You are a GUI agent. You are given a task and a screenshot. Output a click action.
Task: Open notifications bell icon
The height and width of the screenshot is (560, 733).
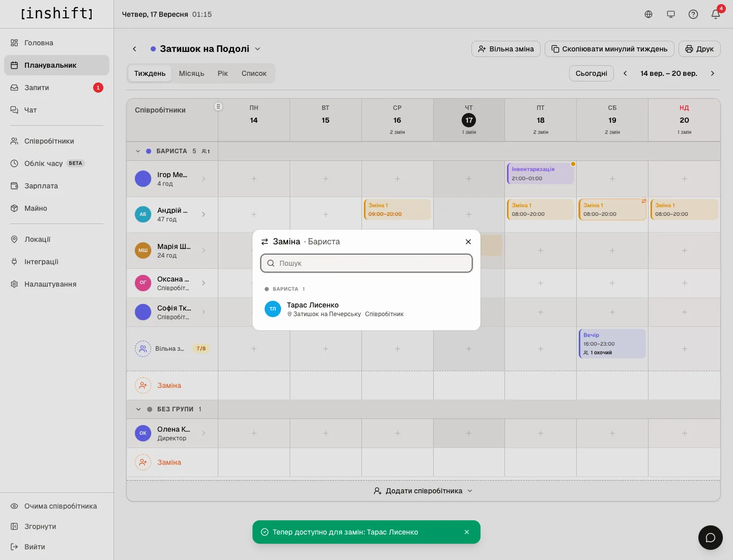(716, 14)
